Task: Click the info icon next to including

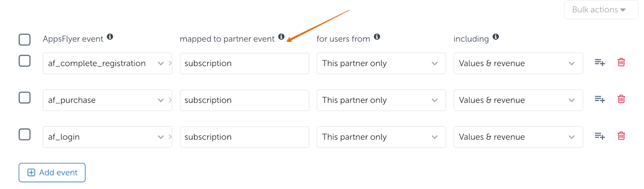Action: point(496,37)
